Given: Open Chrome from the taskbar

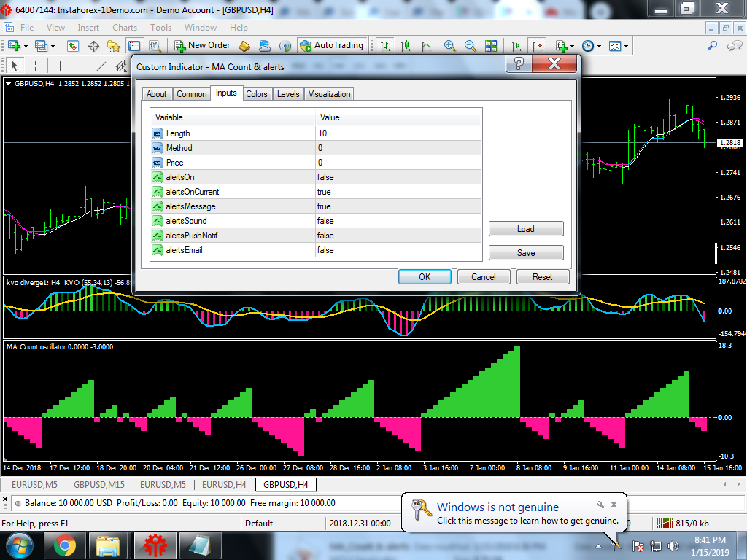Looking at the screenshot, I should click(x=65, y=545).
